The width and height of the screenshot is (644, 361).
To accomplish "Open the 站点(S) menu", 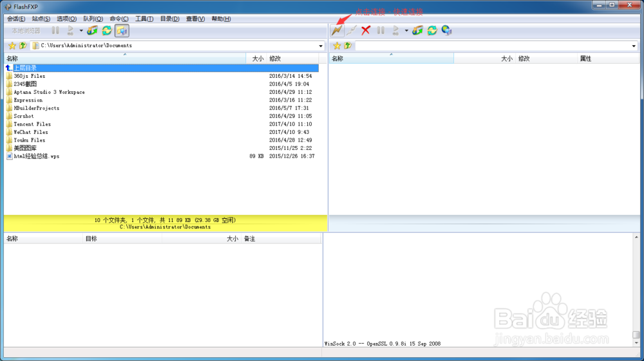I will 41,19.
